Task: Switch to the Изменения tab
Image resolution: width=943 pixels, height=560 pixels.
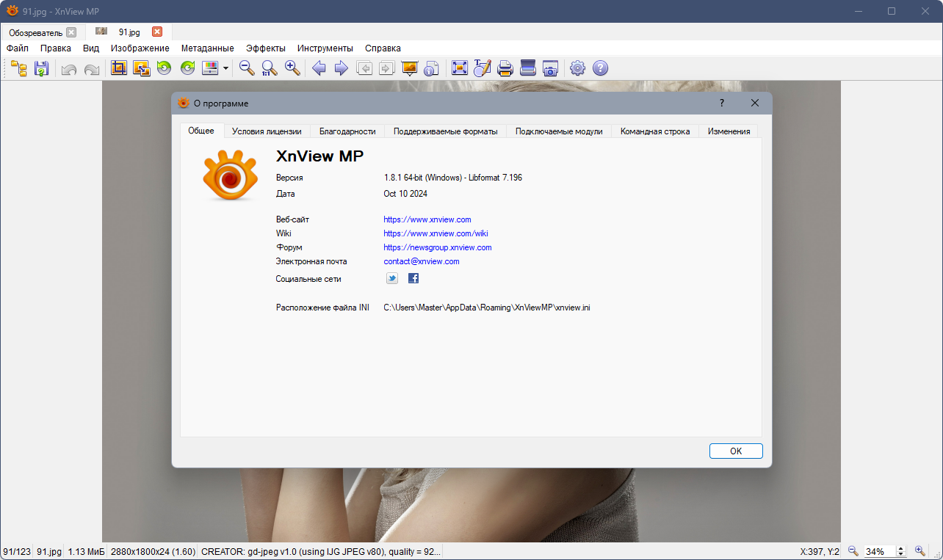Action: click(729, 131)
